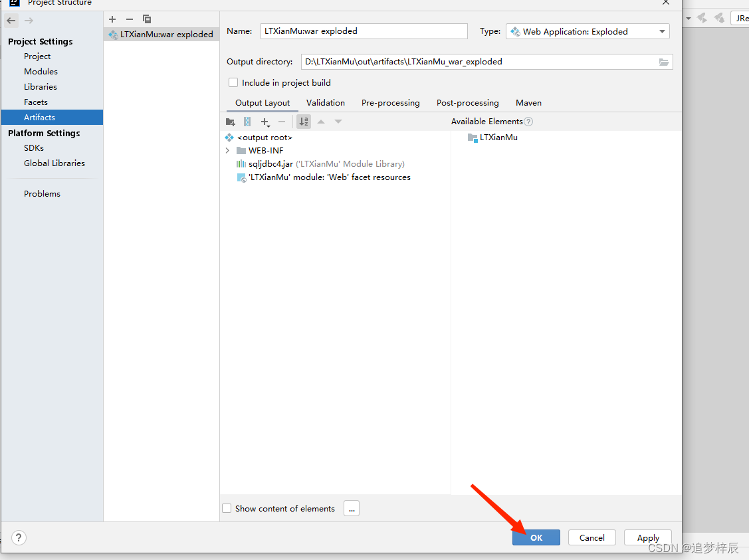Create directory in output layout

coord(230,122)
